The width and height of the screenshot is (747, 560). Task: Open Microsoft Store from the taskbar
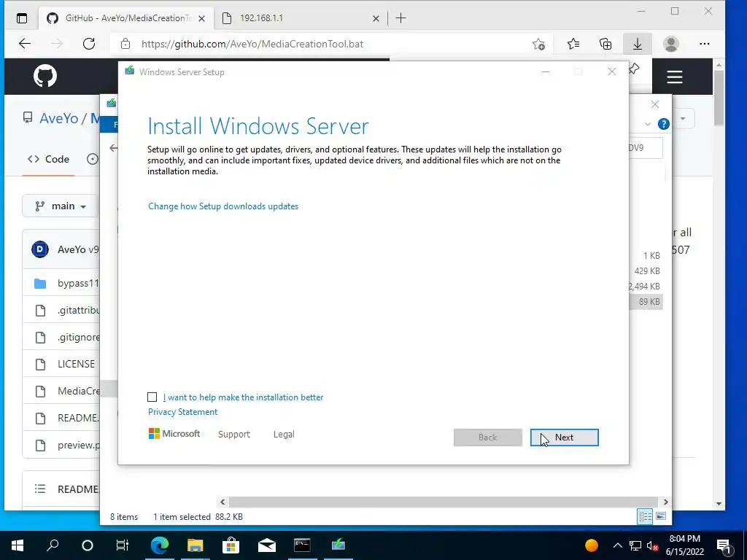coord(231,545)
